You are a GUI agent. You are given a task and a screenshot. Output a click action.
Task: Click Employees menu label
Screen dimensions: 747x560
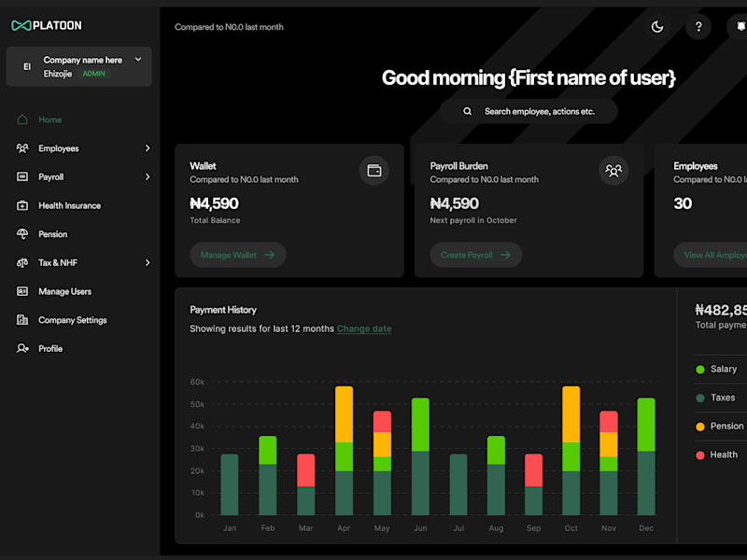59,148
